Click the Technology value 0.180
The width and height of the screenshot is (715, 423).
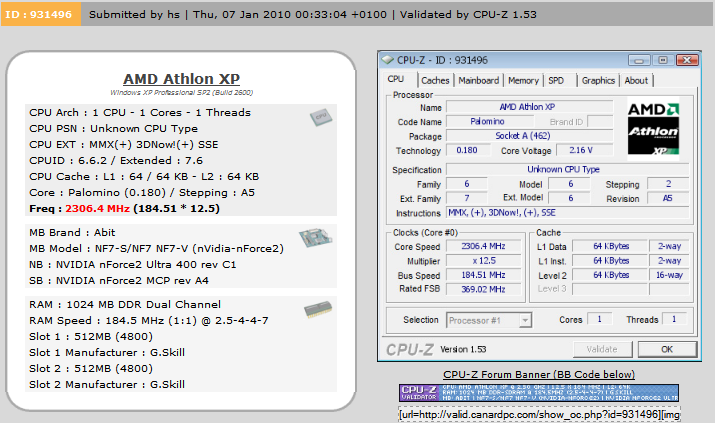click(468, 150)
